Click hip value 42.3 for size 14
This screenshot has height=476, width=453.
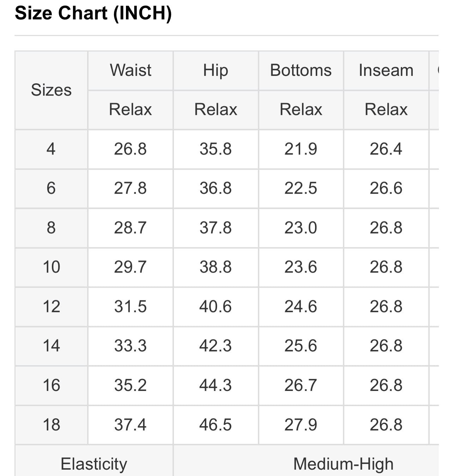(216, 345)
